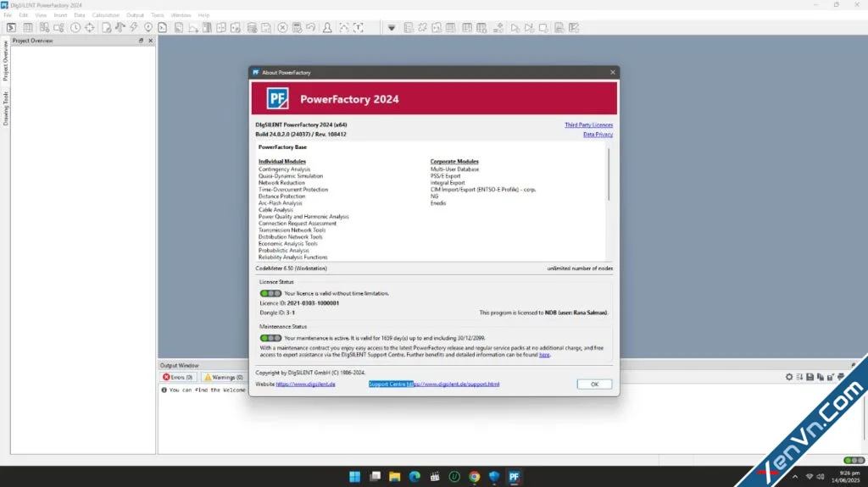Open Output Window settings gear icon

(789, 377)
